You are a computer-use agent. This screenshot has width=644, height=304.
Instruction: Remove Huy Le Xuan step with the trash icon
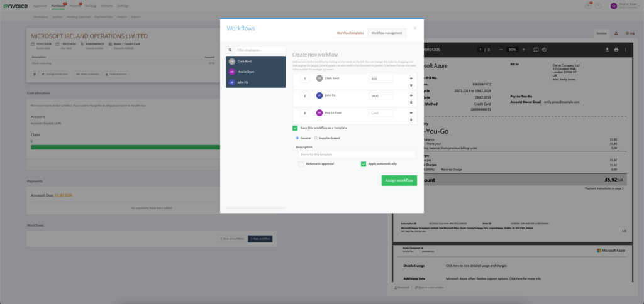point(411,119)
